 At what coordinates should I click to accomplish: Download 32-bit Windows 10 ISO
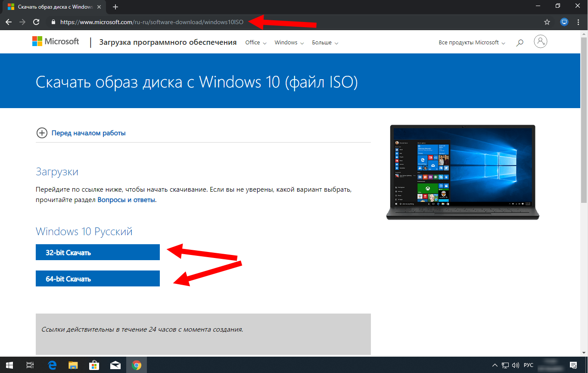(x=98, y=252)
